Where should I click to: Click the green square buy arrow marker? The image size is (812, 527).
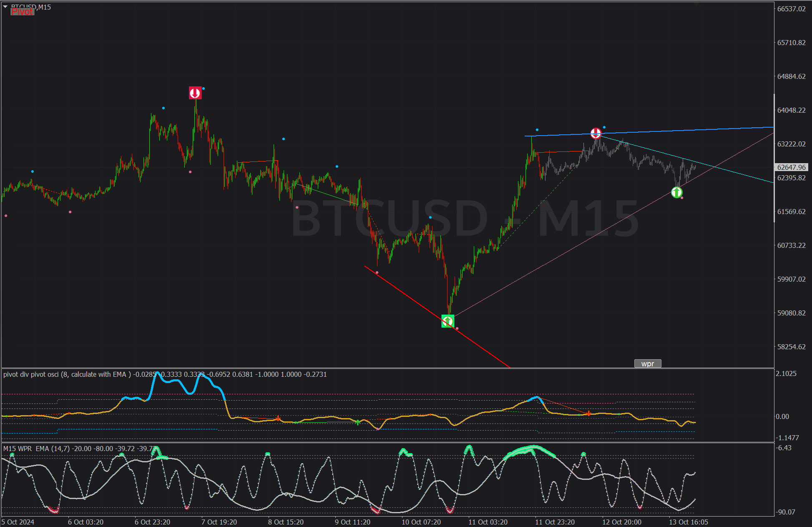[447, 321]
